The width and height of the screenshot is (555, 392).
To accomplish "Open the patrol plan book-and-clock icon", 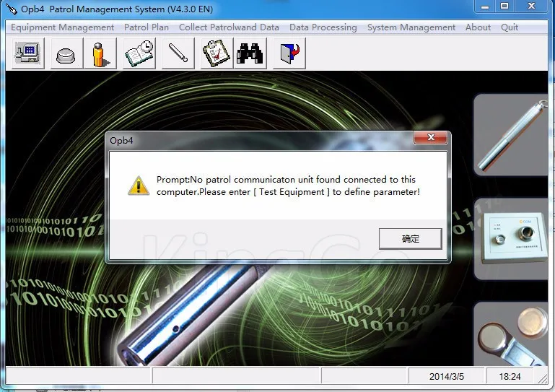I will [x=139, y=53].
